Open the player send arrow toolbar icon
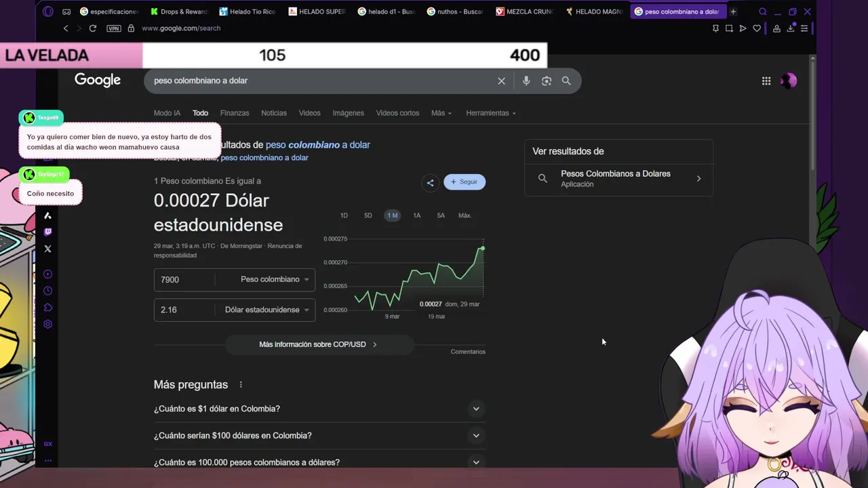868x488 pixels. tap(743, 28)
